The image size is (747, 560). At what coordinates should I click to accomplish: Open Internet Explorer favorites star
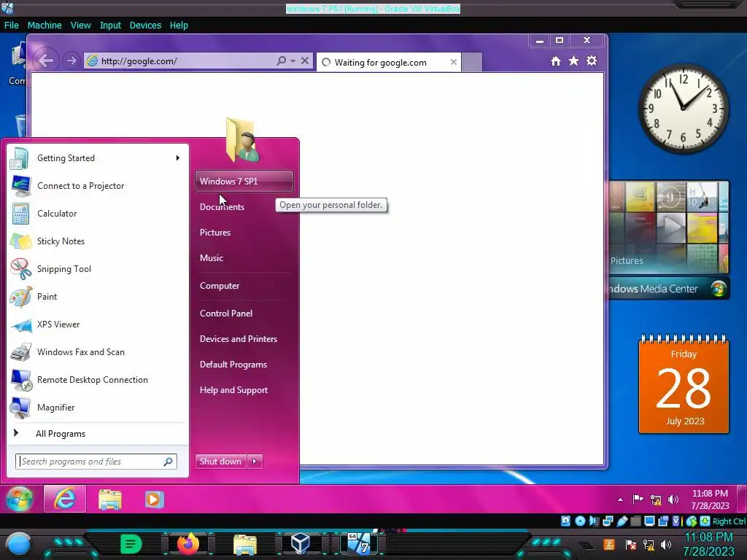(573, 61)
